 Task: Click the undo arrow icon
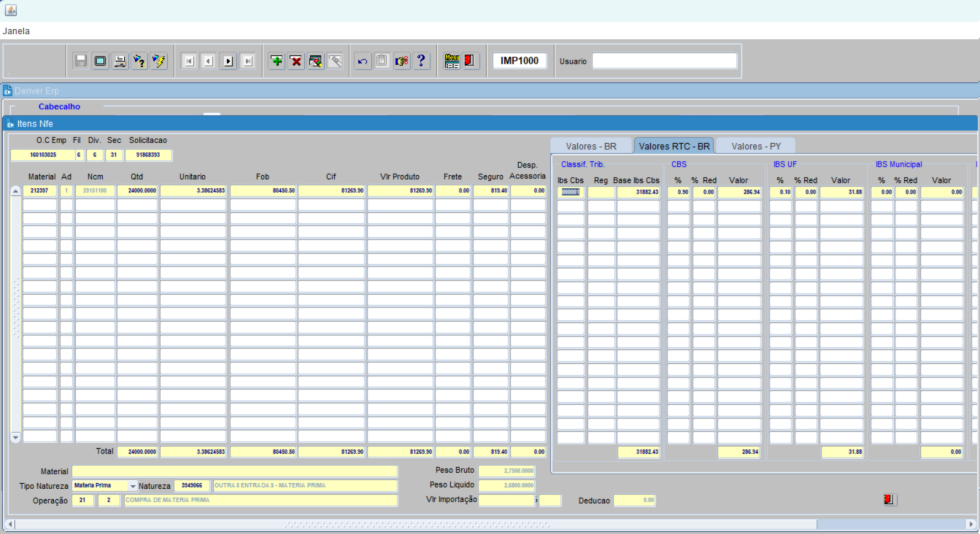pyautogui.click(x=362, y=61)
